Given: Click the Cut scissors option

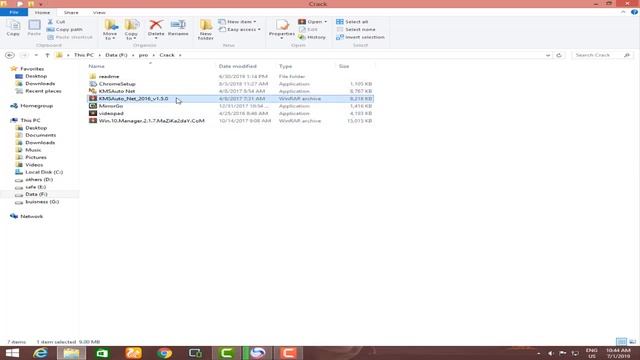Looking at the screenshot, I should [56, 22].
